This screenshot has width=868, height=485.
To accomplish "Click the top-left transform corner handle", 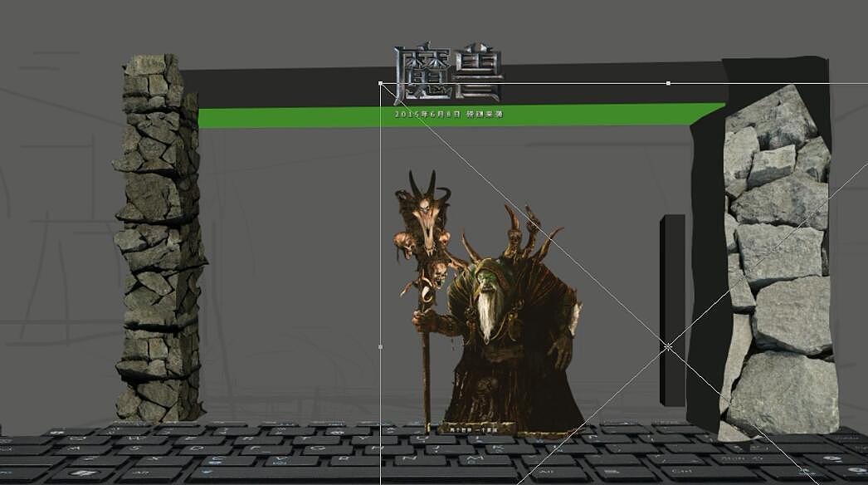I will [380, 83].
